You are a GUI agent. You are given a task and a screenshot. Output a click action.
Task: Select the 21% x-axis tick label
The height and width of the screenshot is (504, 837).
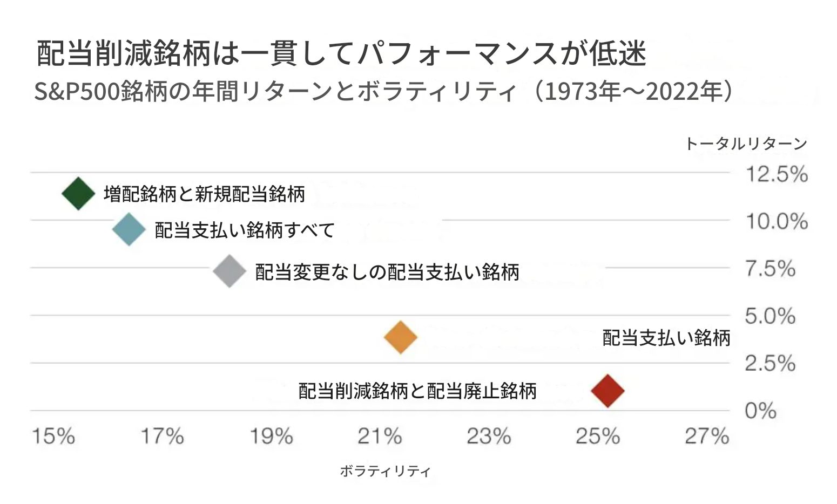[380, 436]
